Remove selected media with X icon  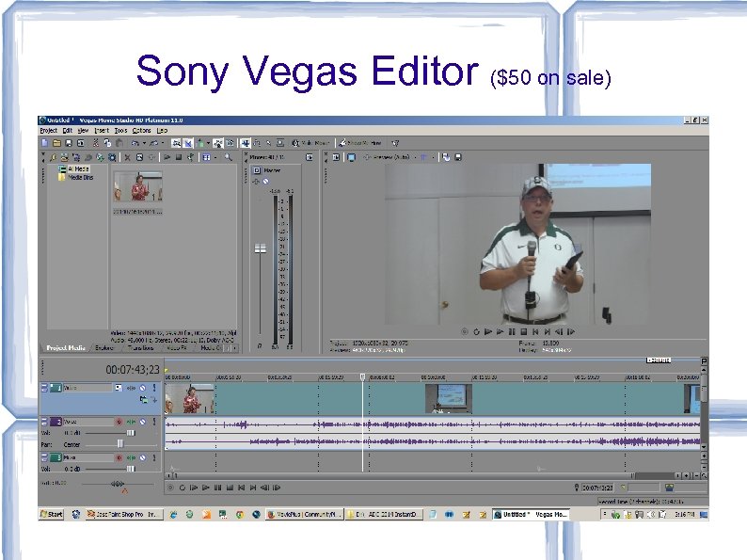[127, 157]
